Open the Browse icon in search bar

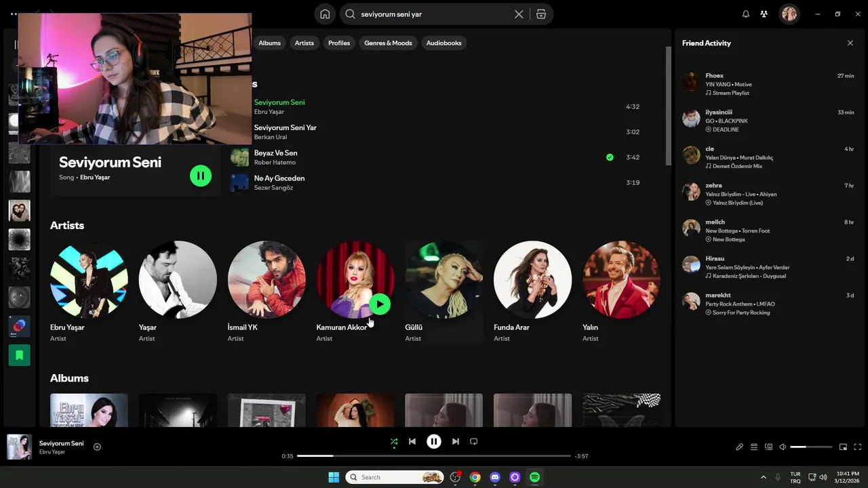(x=540, y=14)
